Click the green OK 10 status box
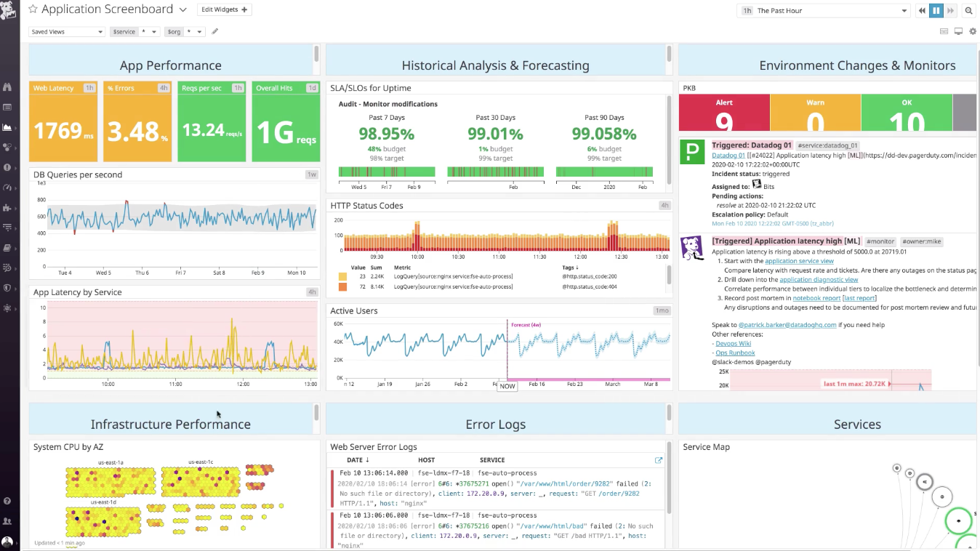980x551 pixels. [x=907, y=113]
